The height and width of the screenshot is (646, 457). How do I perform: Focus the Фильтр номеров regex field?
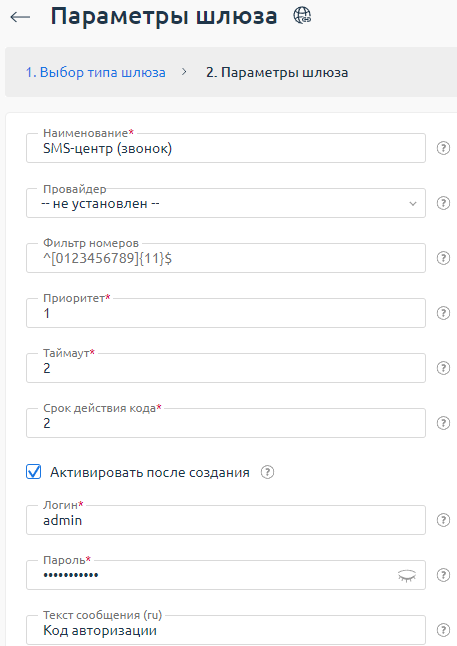(x=226, y=258)
